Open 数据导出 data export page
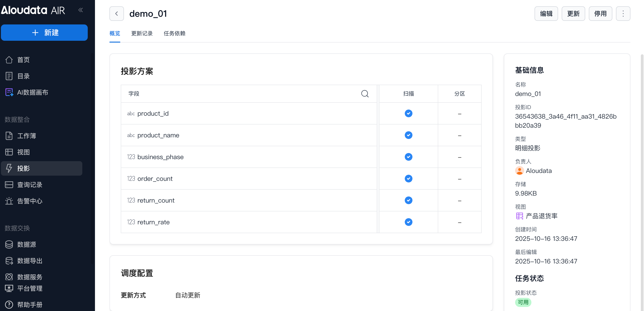The image size is (644, 311). tap(29, 261)
